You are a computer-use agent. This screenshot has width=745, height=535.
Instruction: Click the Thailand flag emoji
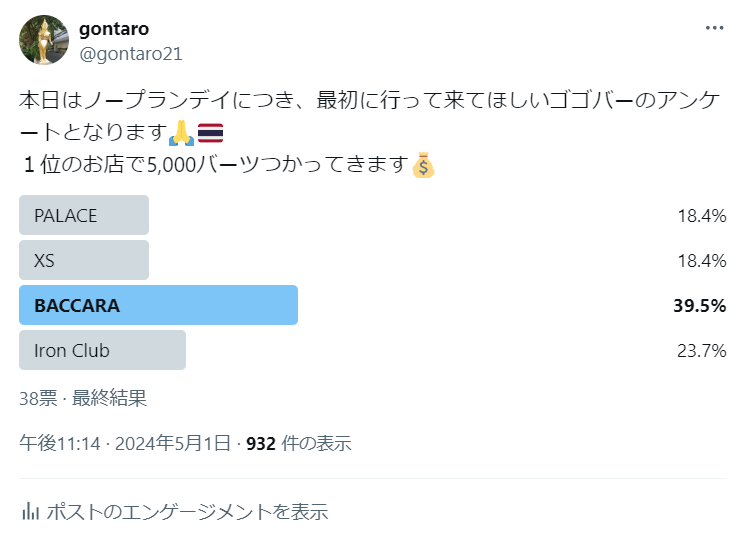[x=211, y=132]
